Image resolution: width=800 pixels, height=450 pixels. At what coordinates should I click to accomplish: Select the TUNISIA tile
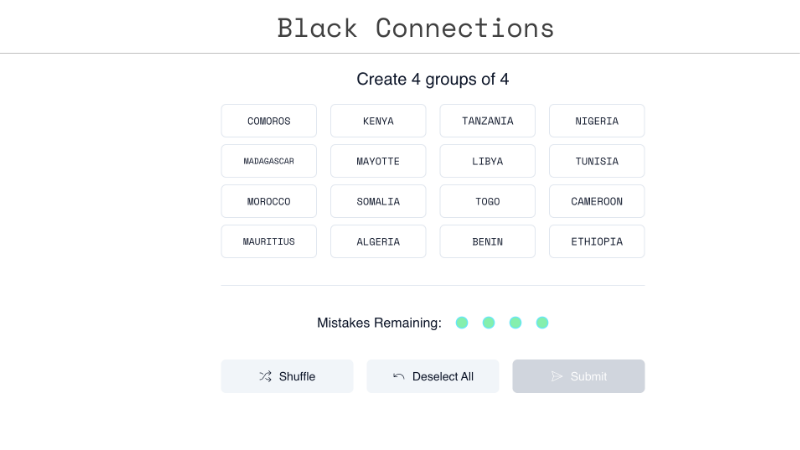[x=596, y=161]
